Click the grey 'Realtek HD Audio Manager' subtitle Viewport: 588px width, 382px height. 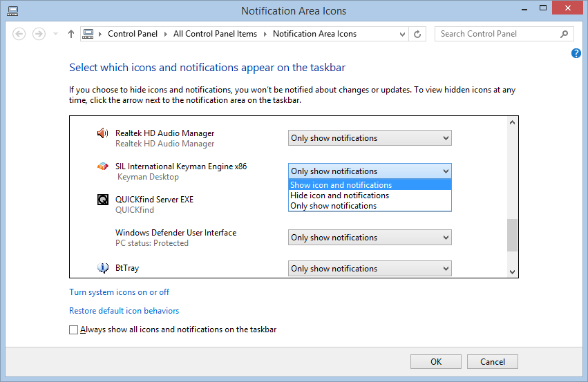[165, 144]
